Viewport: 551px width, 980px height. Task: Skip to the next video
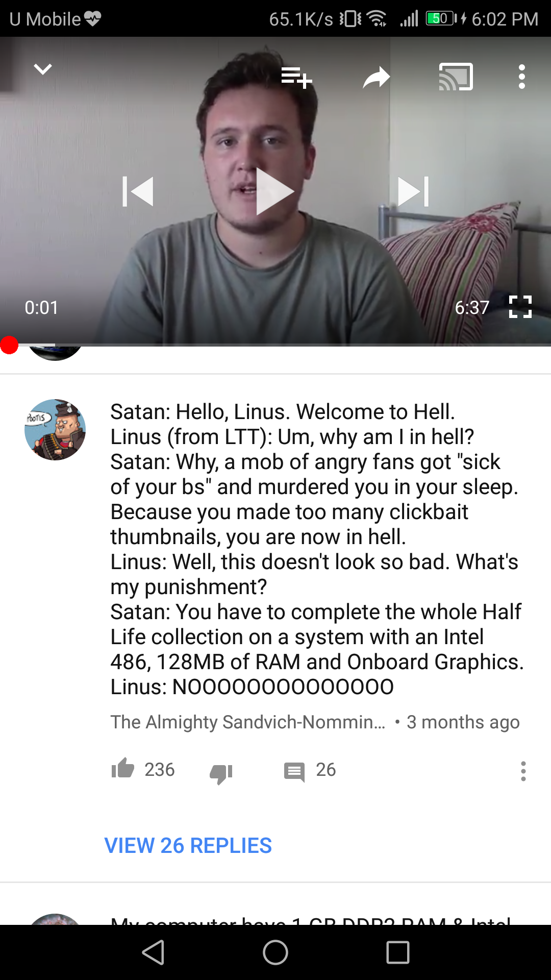413,191
